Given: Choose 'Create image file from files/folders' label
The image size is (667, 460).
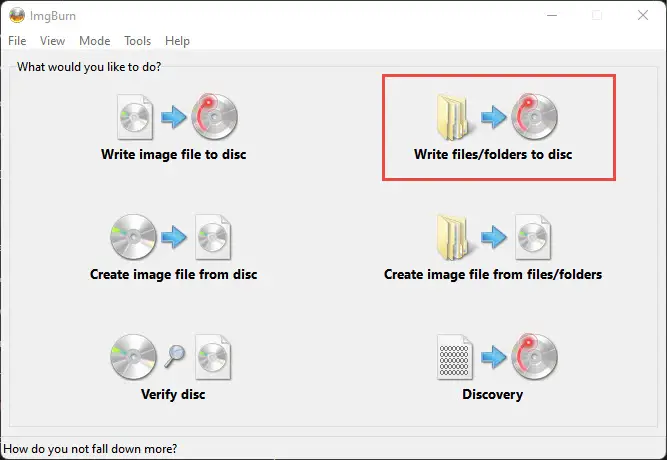Looking at the screenshot, I should coord(493,274).
